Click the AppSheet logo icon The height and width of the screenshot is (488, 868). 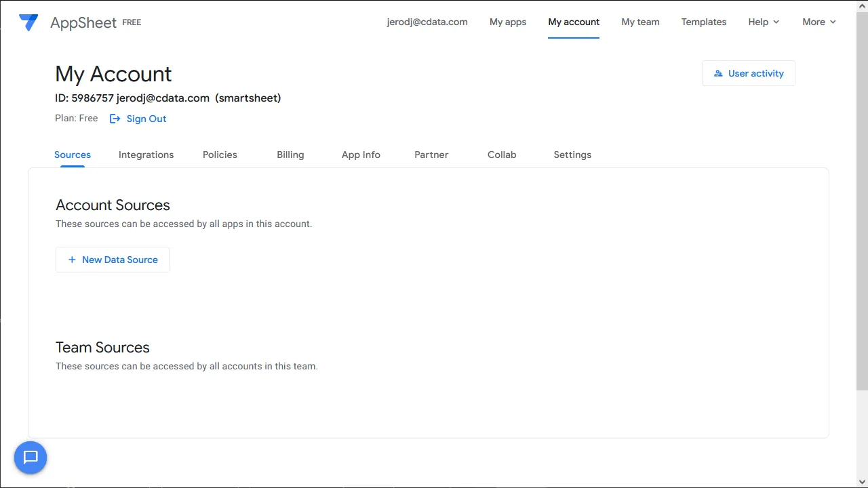click(28, 22)
